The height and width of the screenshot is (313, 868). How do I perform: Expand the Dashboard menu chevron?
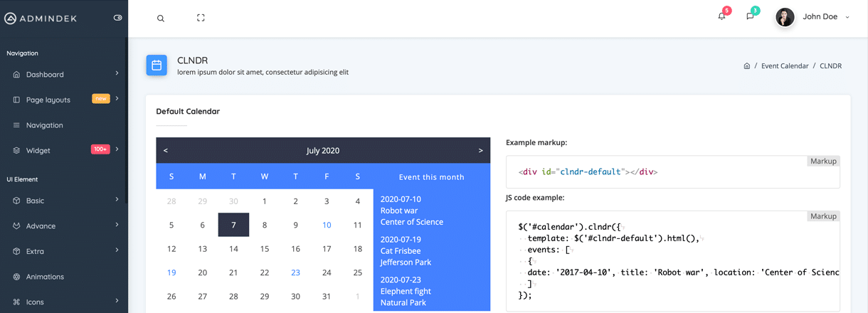pyautogui.click(x=117, y=73)
